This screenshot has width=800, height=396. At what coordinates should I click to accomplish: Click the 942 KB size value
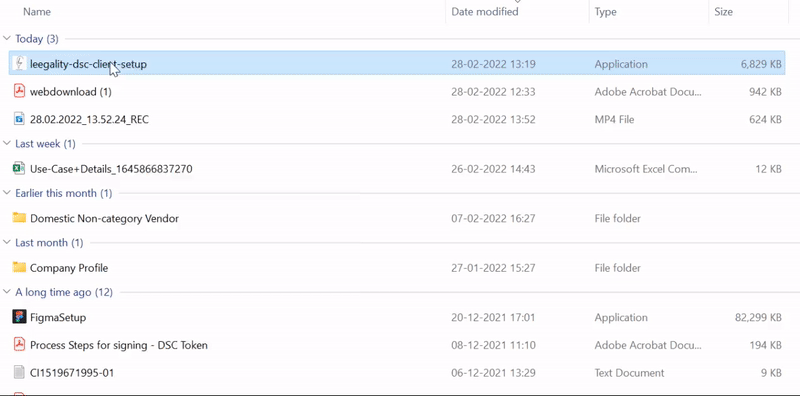coord(765,92)
